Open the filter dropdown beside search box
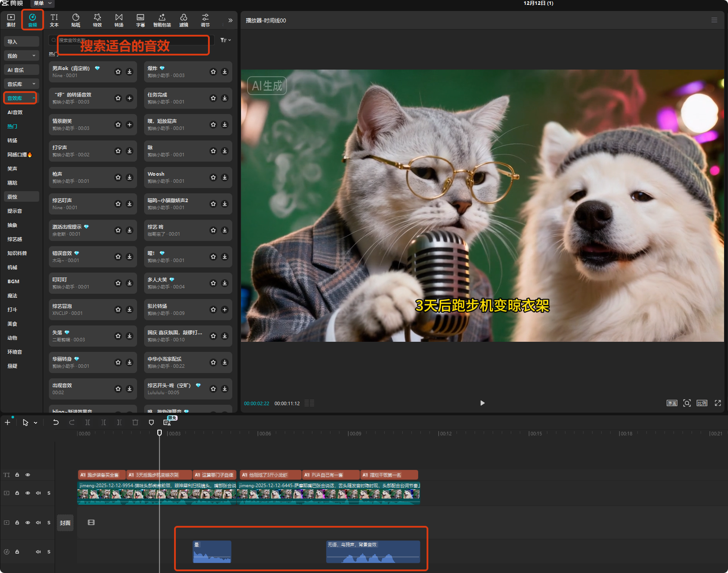 point(225,40)
